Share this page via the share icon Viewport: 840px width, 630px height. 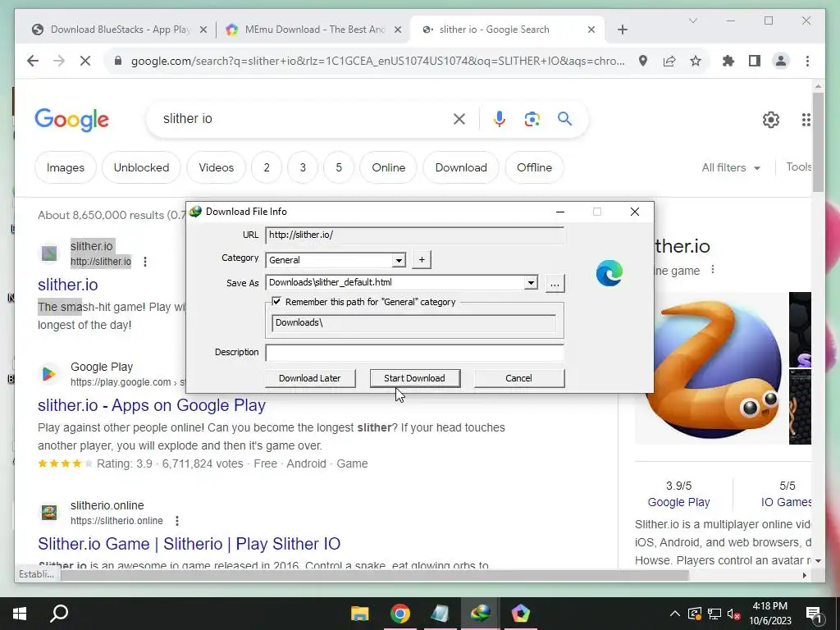point(669,61)
